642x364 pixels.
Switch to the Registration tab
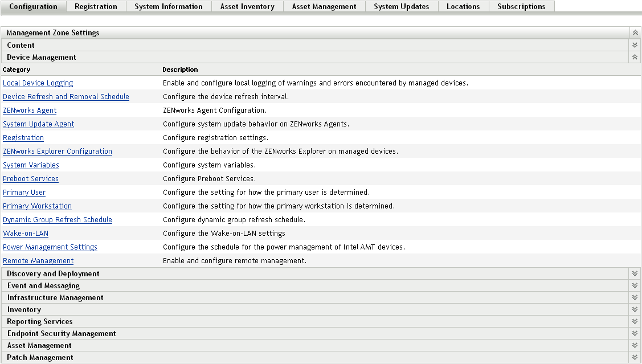[x=95, y=6]
